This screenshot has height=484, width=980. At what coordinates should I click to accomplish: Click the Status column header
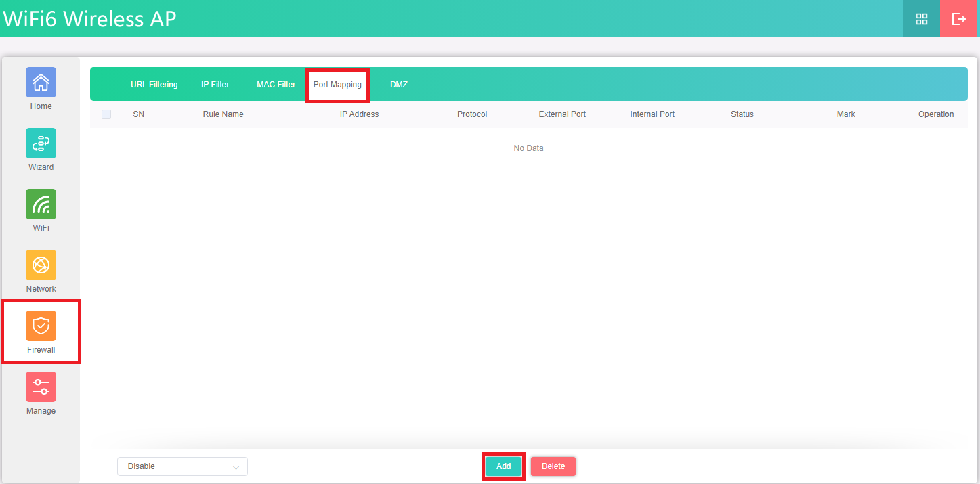coord(742,114)
